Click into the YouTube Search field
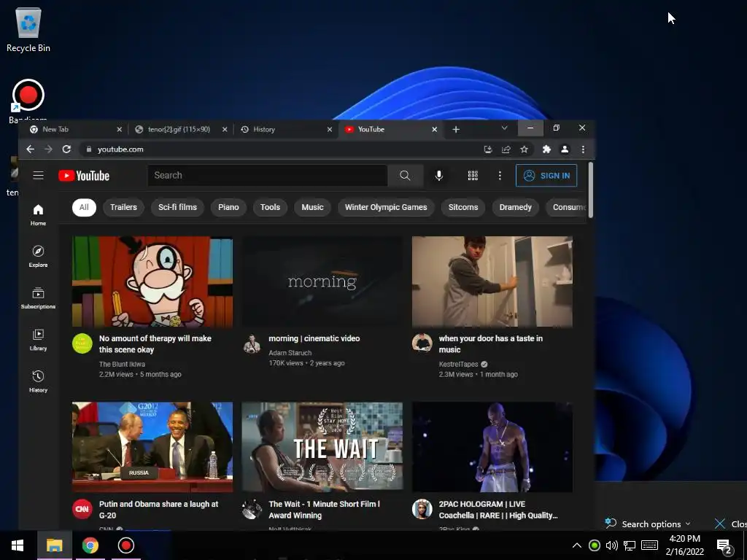 (x=267, y=175)
